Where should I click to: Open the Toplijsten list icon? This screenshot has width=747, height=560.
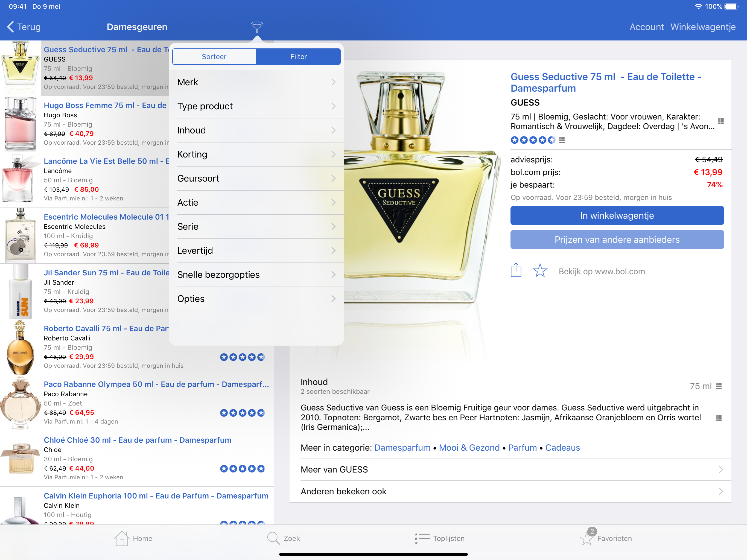pos(422,538)
